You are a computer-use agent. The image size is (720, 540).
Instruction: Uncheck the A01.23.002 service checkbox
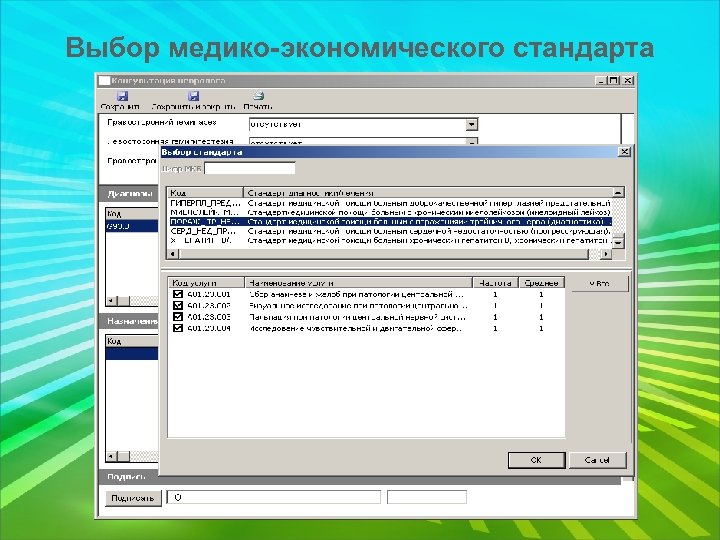(178, 305)
